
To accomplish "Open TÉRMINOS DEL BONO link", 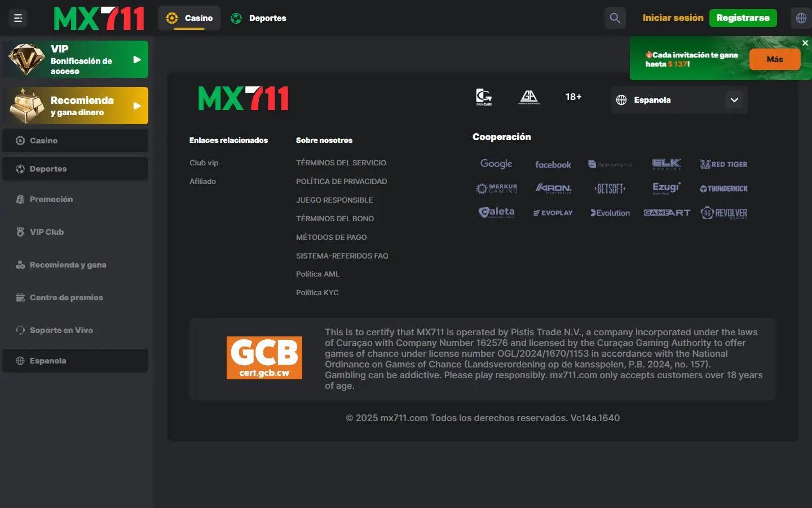I will click(x=335, y=218).
